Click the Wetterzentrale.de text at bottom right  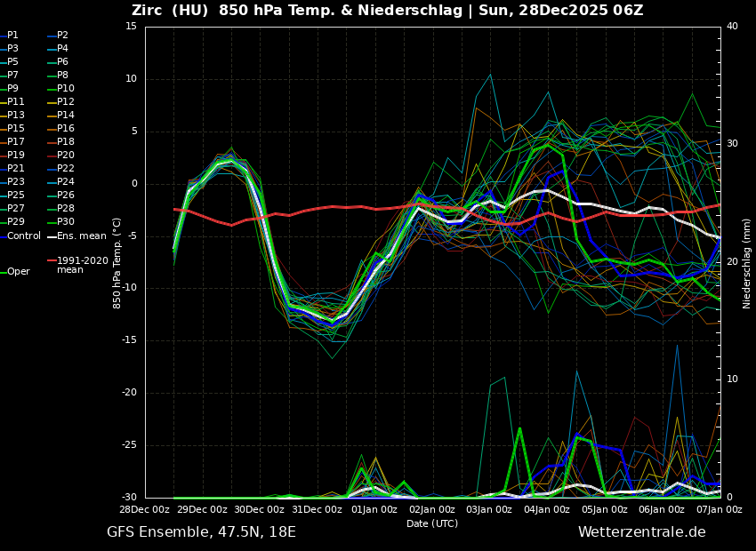pos(641,532)
